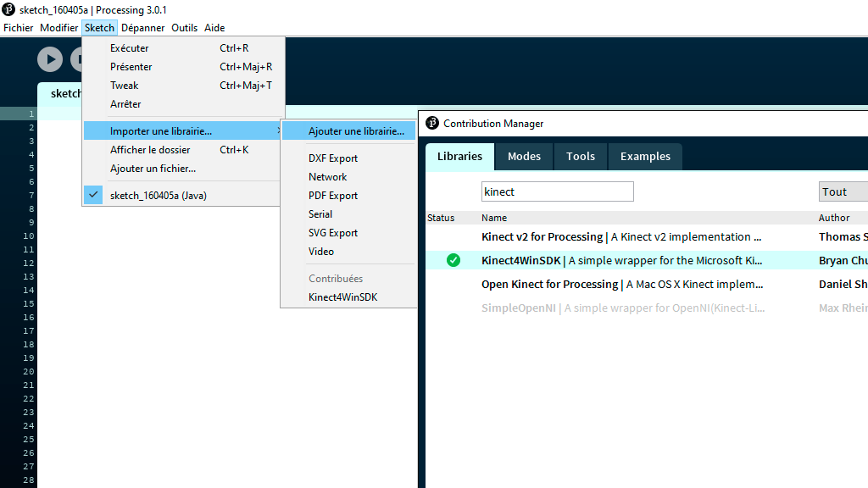Switch to the Modes tab
The image size is (868, 488).
(x=524, y=156)
